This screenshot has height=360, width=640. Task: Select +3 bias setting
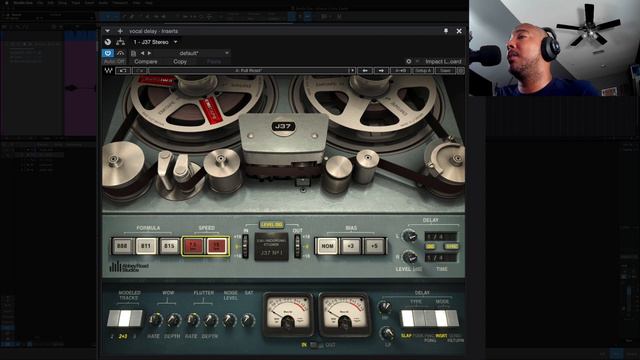click(x=351, y=247)
